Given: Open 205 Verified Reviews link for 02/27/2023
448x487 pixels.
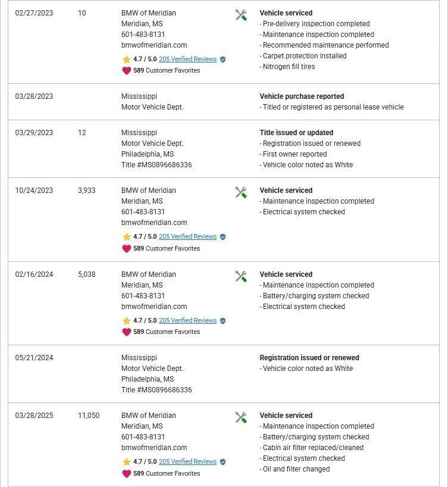Looking at the screenshot, I should pos(187,60).
